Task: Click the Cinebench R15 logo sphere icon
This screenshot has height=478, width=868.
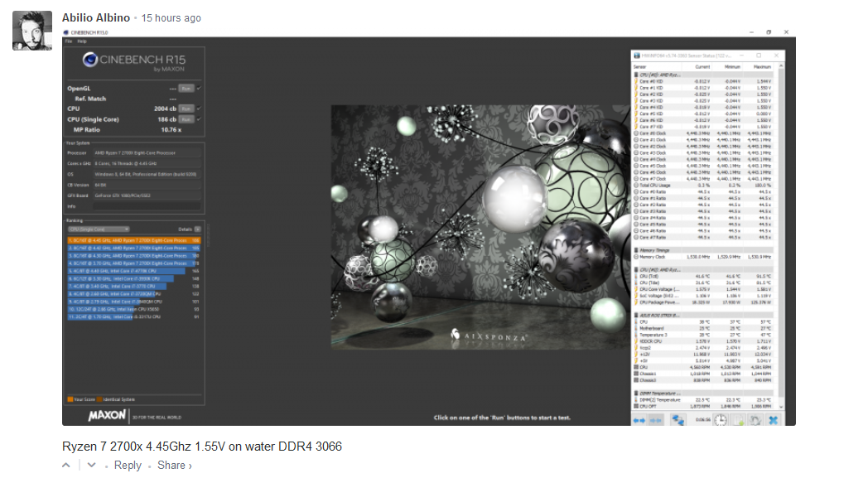Action: click(92, 60)
